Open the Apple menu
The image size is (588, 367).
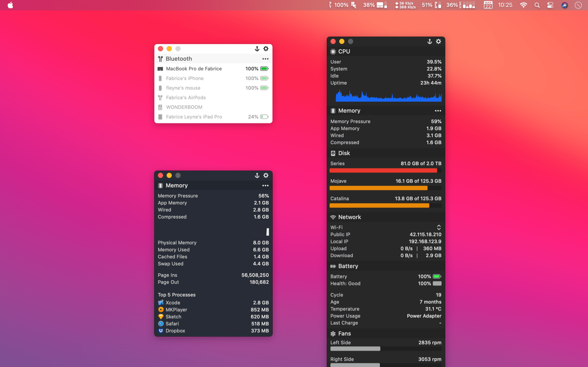click(x=10, y=5)
